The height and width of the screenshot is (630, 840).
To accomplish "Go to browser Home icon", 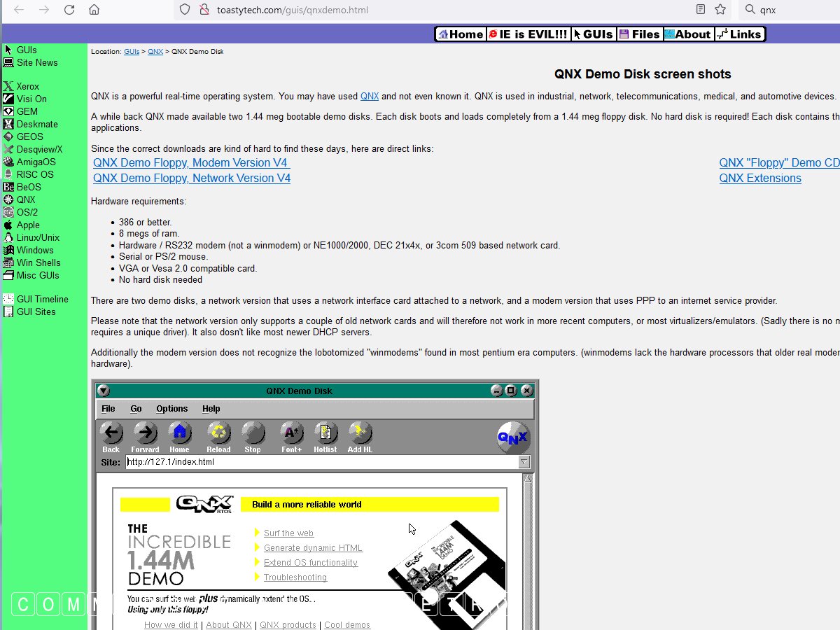I will pyautogui.click(x=94, y=10).
